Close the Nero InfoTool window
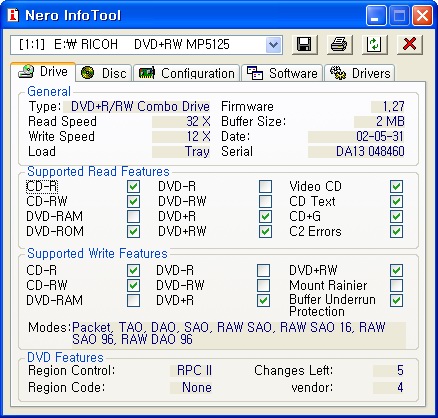438x418 pixels. point(422,16)
